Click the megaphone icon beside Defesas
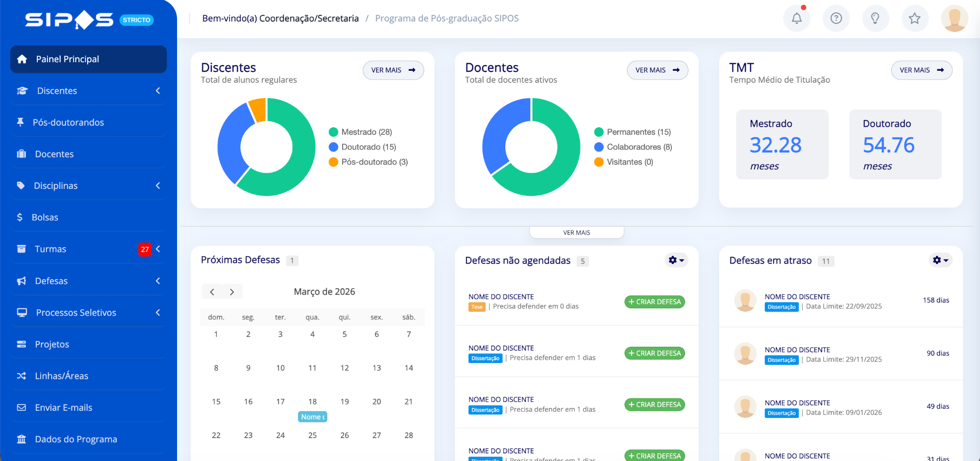Viewport: 980px width, 461px height. pos(22,281)
